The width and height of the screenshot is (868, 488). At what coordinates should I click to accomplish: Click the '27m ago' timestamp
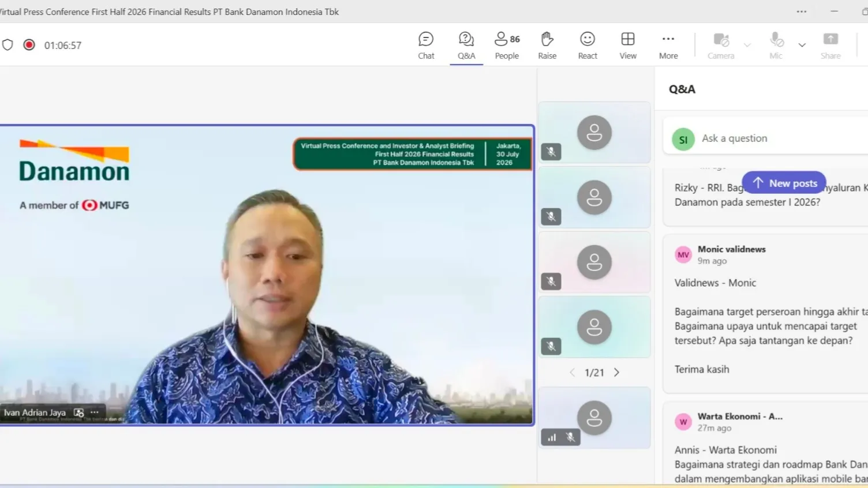(x=714, y=428)
